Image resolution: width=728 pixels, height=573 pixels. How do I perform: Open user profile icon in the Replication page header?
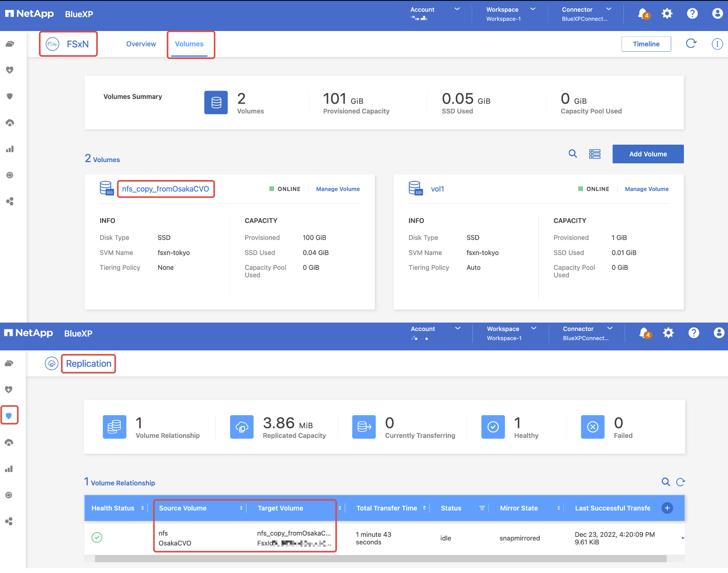coord(719,333)
